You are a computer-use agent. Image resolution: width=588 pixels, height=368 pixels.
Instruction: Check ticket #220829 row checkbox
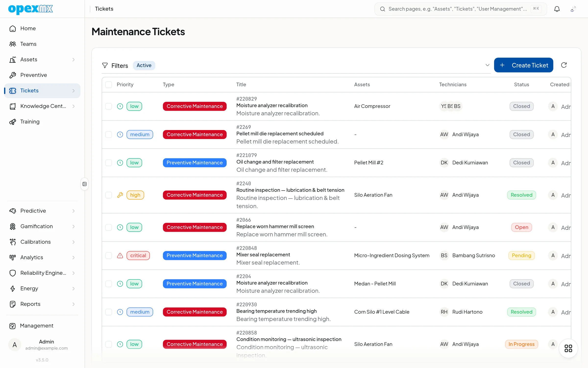click(x=109, y=106)
